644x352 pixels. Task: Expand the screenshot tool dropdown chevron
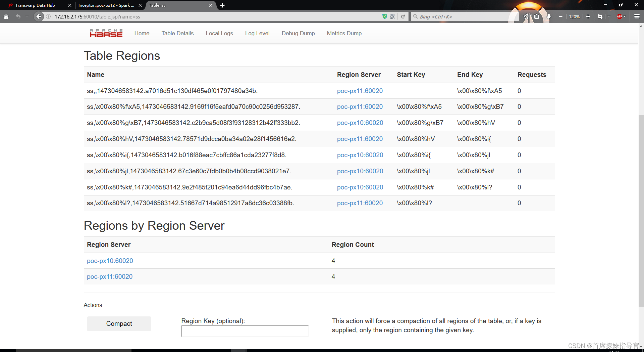(x=609, y=16)
